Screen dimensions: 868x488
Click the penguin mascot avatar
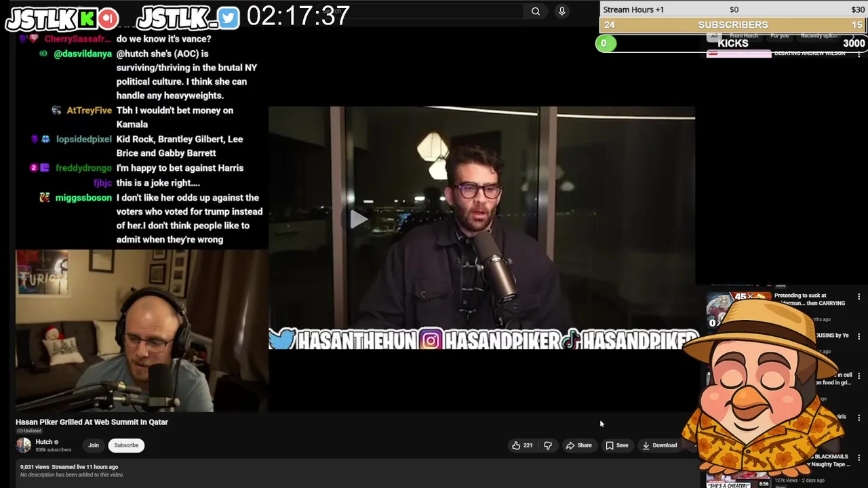[x=763, y=386]
